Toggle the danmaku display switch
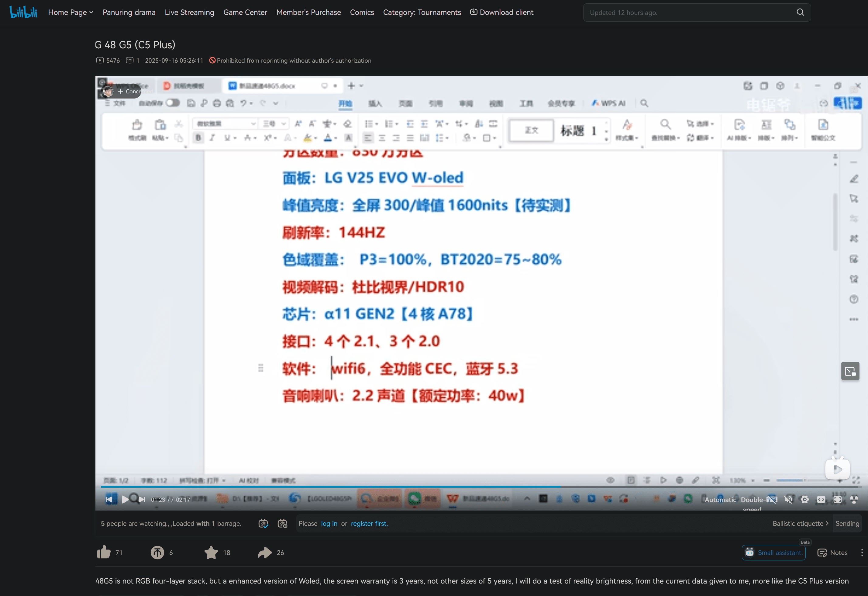The height and width of the screenshot is (596, 868). point(263,524)
